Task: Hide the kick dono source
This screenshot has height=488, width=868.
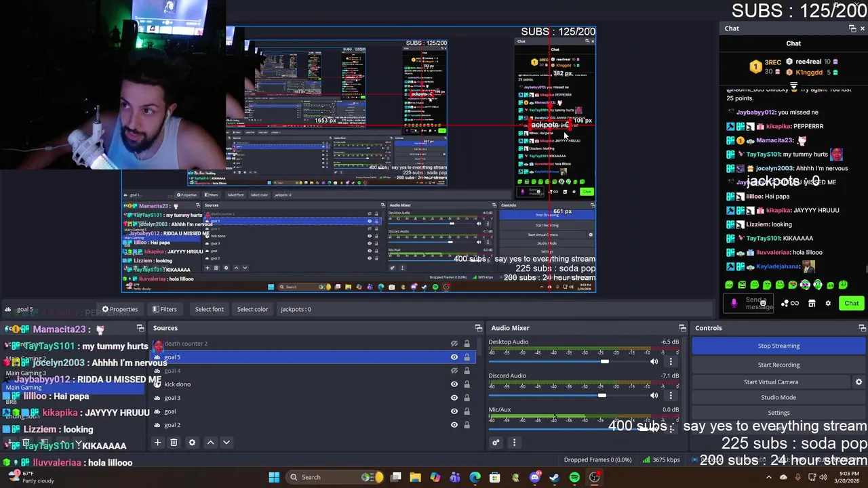Action: (454, 384)
